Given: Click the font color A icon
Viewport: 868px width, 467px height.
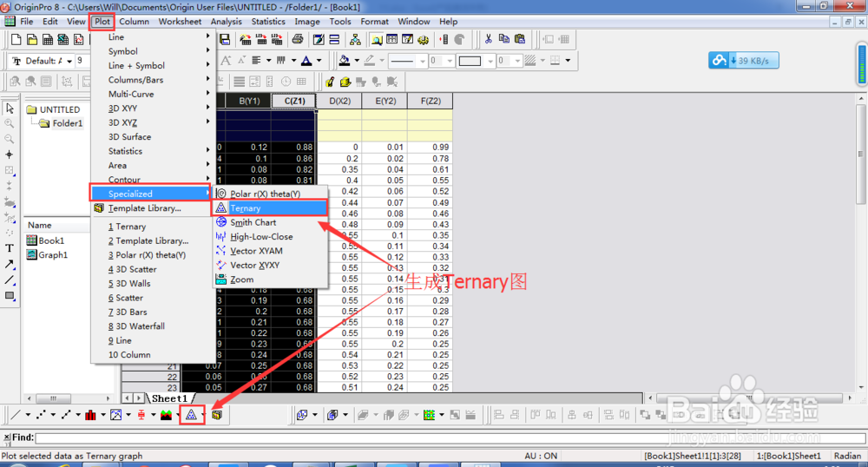Looking at the screenshot, I should point(306,61).
